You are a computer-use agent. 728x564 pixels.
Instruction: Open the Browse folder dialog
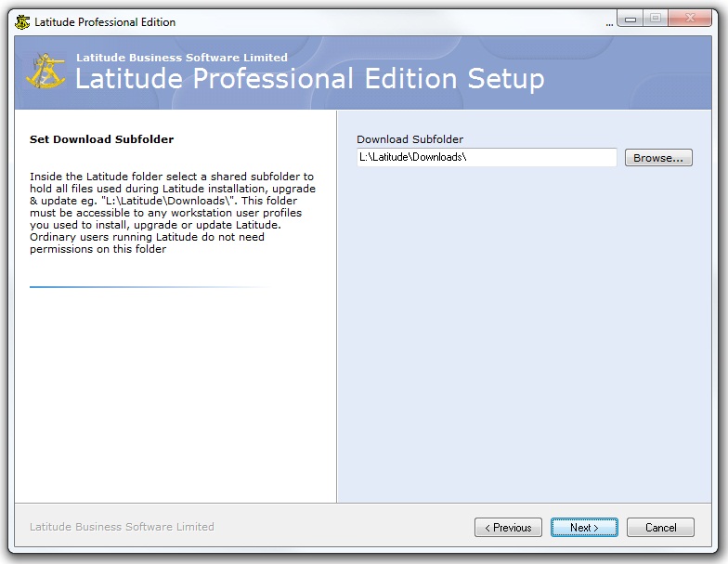click(x=658, y=158)
